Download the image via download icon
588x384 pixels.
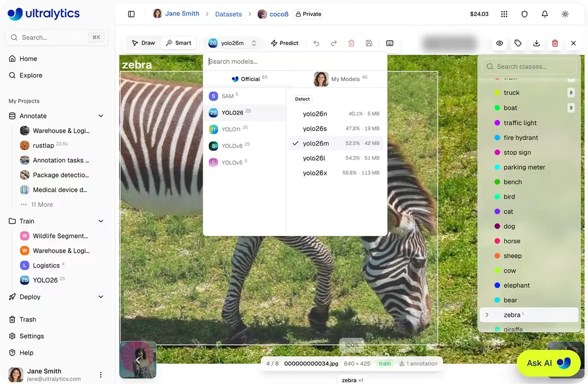coord(536,43)
